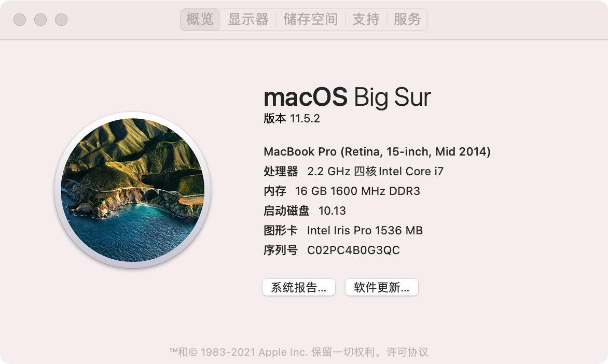The height and width of the screenshot is (364, 608).
Task: Launch 软件更新 to check for updates
Action: pyautogui.click(x=381, y=287)
